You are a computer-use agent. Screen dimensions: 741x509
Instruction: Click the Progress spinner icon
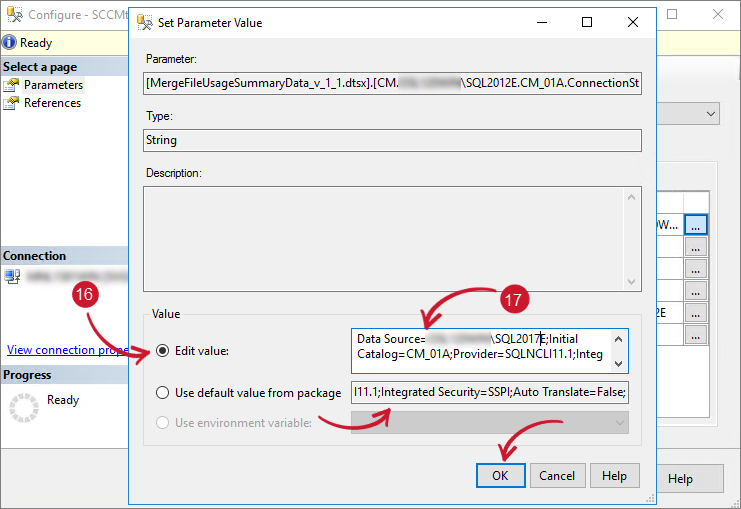[24, 407]
